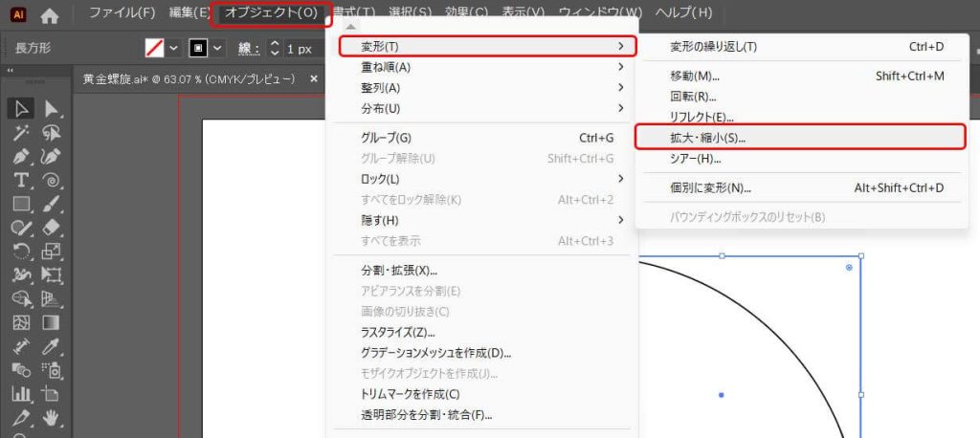Select the Scale tool
This screenshot has height=438, width=980.
click(x=52, y=252)
